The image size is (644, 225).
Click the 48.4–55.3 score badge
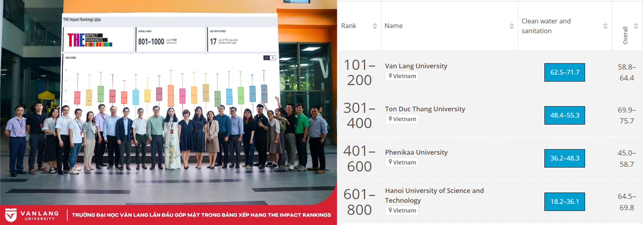tap(564, 115)
